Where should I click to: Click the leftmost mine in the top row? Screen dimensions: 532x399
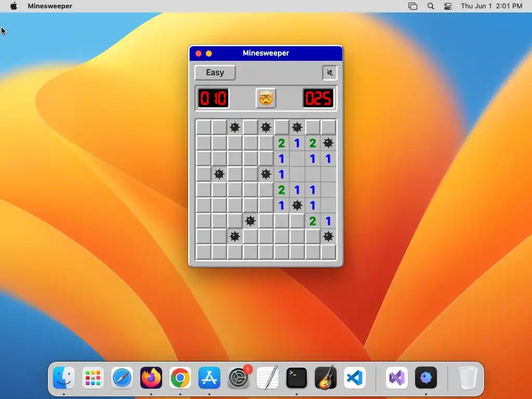pos(235,128)
